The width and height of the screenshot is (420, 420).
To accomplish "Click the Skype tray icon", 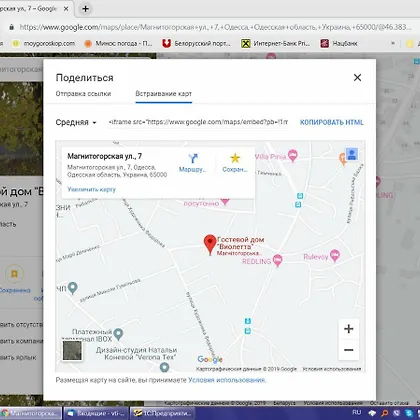I will [408, 413].
